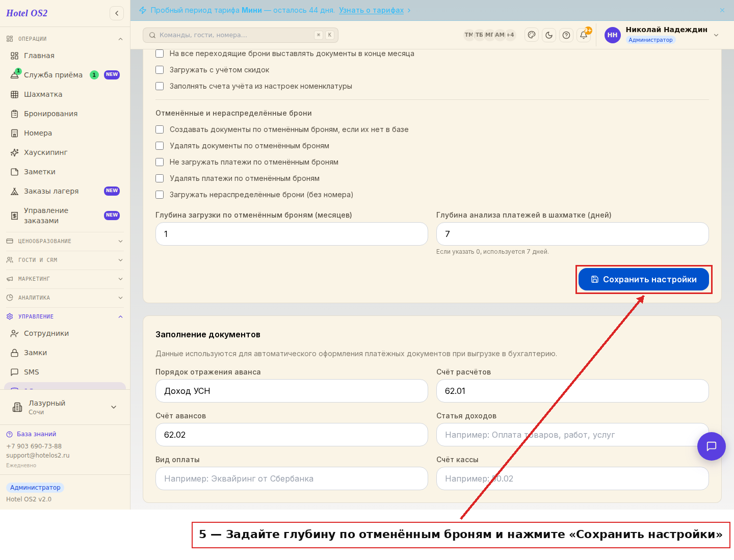The width and height of the screenshot is (734, 560).
Task: Check Удалять документы по отменённым броням
Action: 160,146
